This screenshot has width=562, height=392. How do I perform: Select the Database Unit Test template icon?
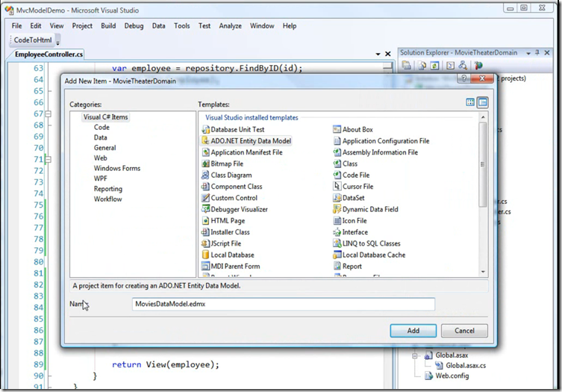point(205,129)
